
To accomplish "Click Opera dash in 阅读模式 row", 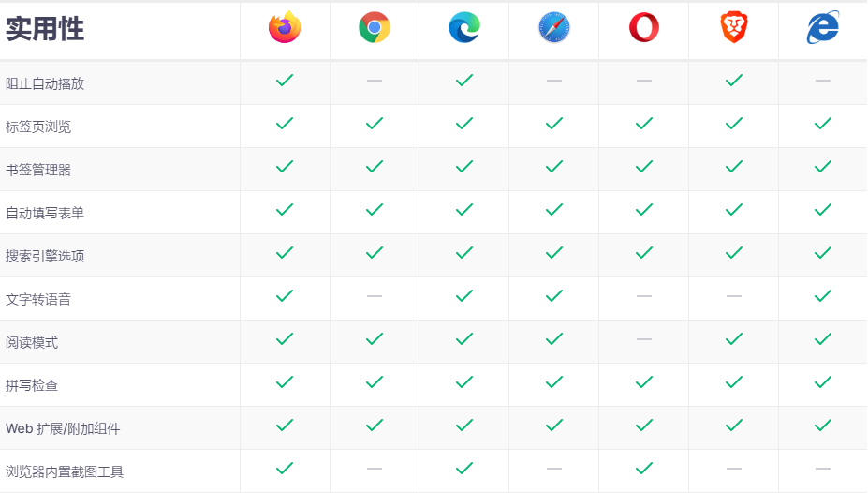I will [x=644, y=339].
